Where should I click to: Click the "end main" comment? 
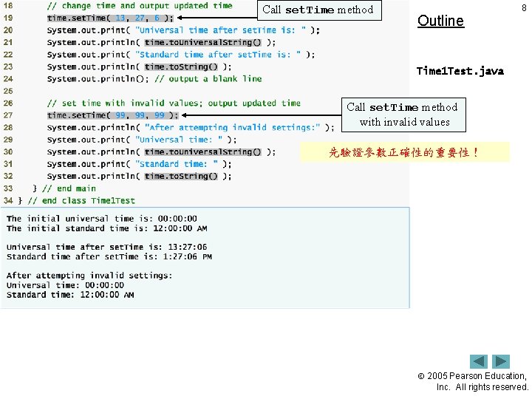pos(69,188)
